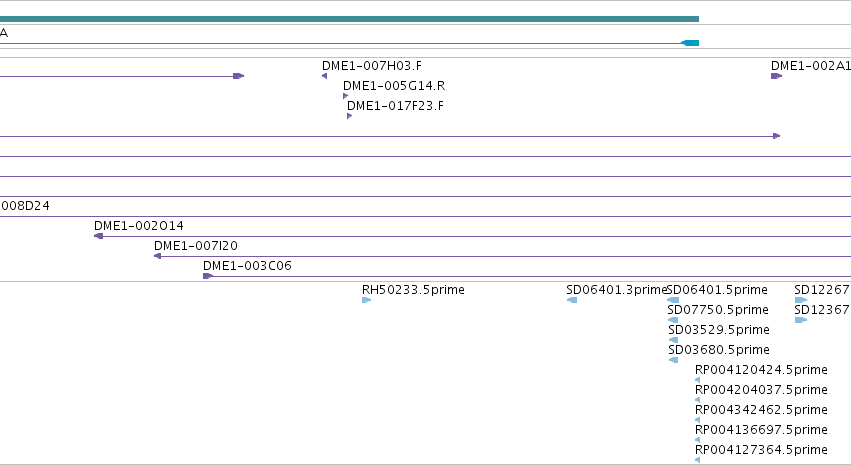Select the RP004127364.5prime label
The height and width of the screenshot is (465, 851).
tap(761, 450)
